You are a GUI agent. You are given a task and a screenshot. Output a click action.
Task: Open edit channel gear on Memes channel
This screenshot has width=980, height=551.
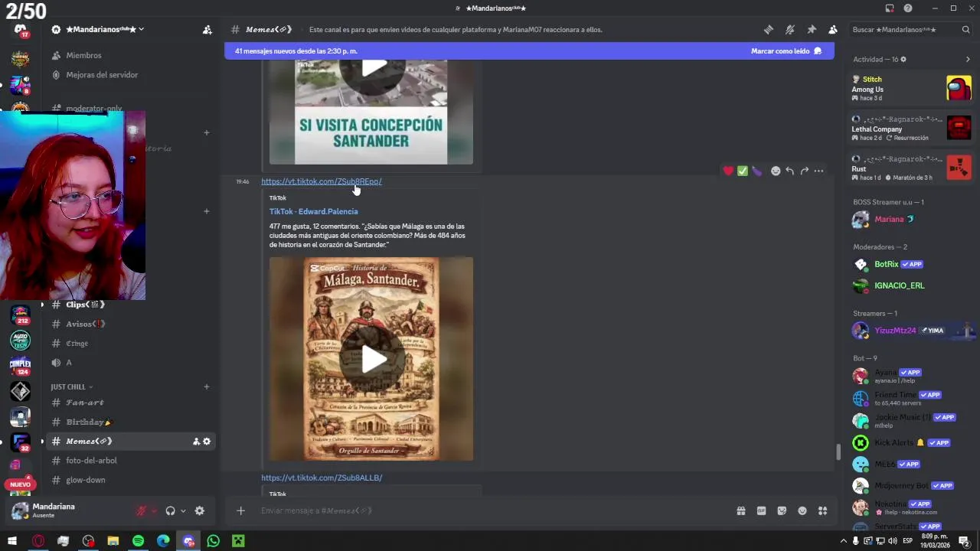pyautogui.click(x=207, y=442)
